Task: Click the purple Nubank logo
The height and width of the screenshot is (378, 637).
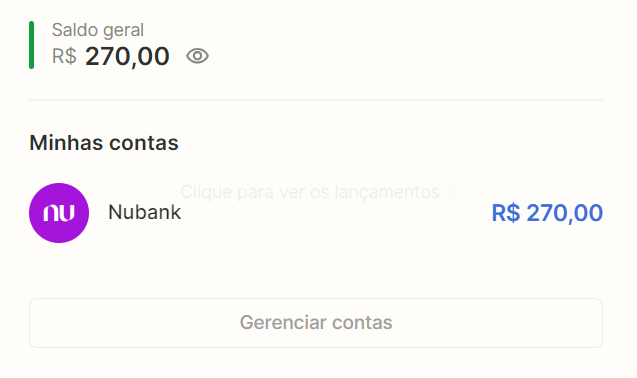Action: pyautogui.click(x=59, y=213)
